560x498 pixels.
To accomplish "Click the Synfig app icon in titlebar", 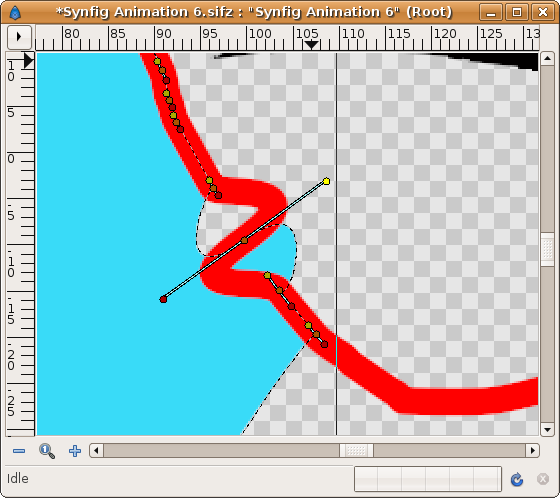I will click(15, 13).
